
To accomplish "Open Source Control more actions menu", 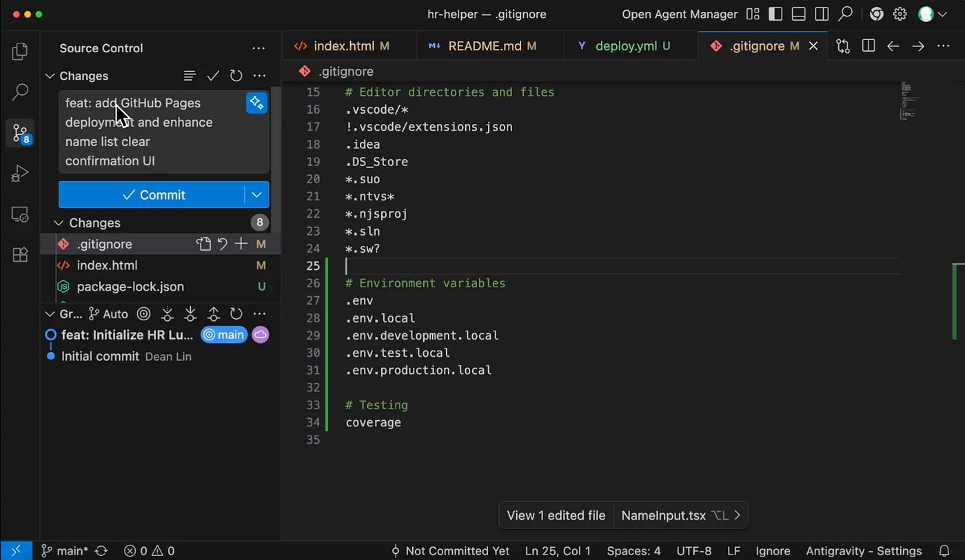I will 258,48.
